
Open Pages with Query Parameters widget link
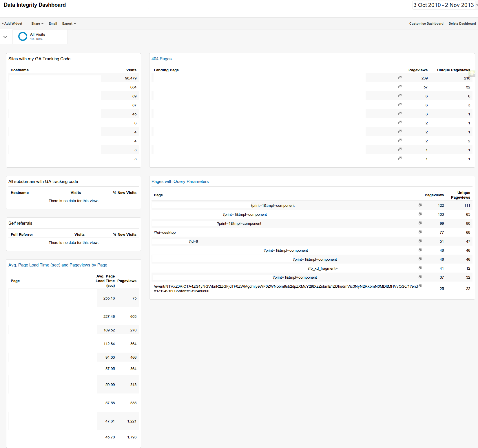click(180, 182)
